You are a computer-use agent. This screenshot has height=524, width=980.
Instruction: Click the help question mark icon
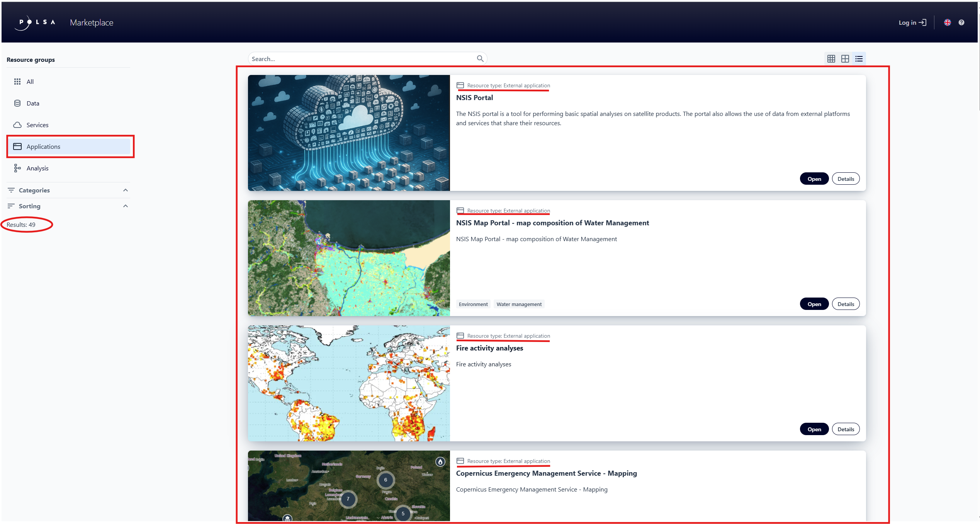pyautogui.click(x=961, y=22)
